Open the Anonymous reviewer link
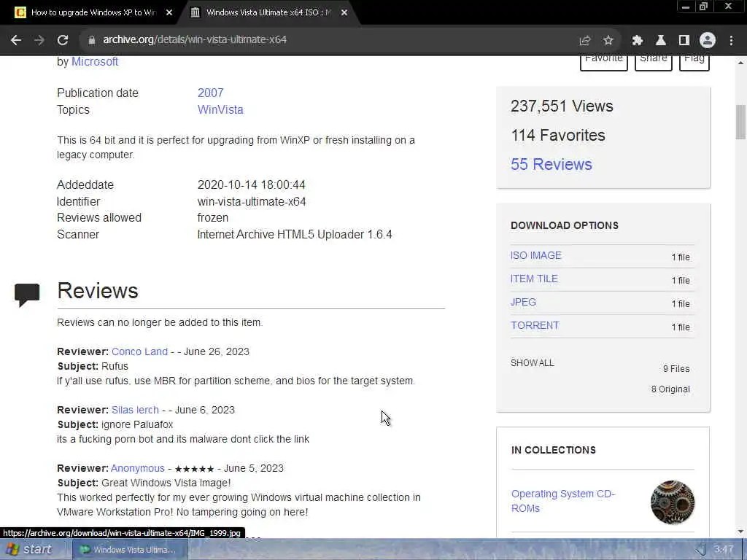This screenshot has height=560, width=747. (138, 468)
